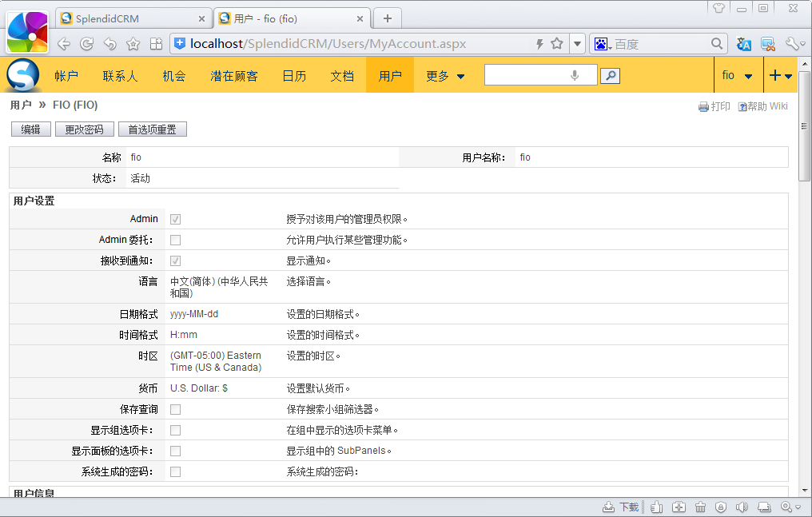Click the plus box status bar icon
Screen dimensions: 812x517
point(679,507)
